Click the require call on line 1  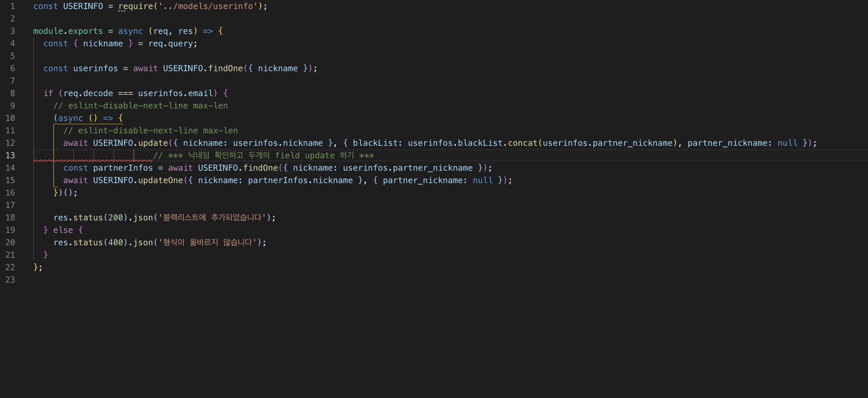point(136,6)
